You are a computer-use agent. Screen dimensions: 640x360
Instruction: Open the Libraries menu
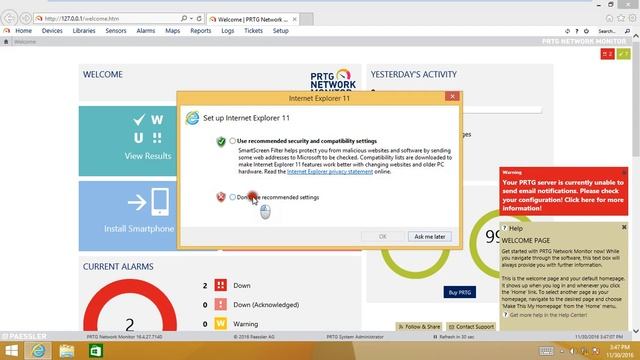(x=84, y=31)
